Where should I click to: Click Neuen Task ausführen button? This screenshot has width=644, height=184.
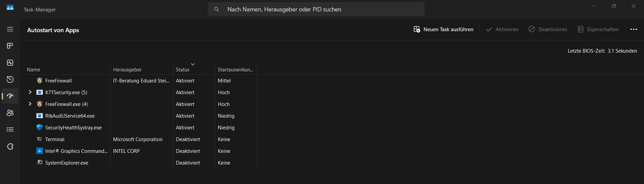(x=443, y=29)
